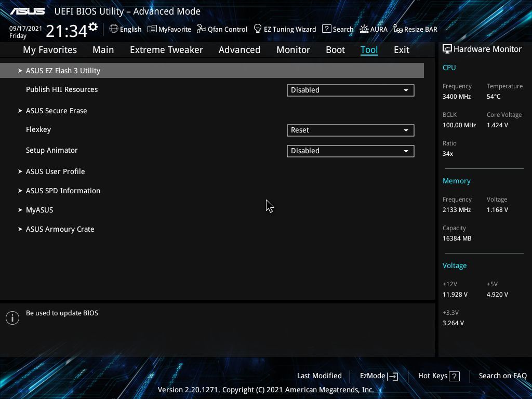Click the 21:34 clock display
The height and width of the screenshot is (399, 532).
[66, 31]
